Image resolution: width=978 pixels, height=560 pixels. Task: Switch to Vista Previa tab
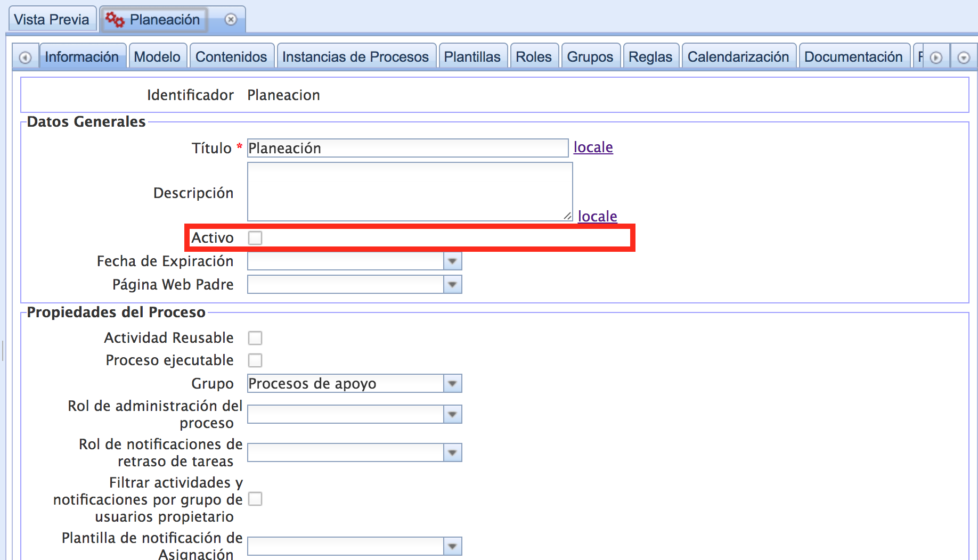(52, 20)
